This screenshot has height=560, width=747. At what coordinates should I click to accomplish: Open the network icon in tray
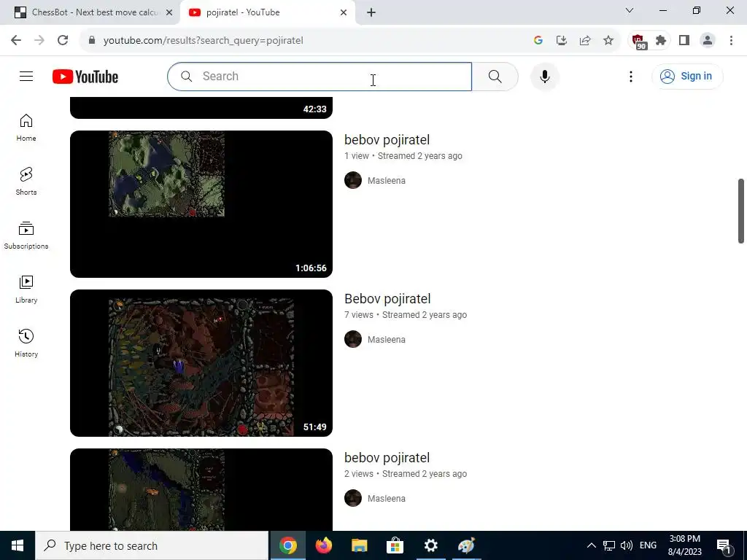pos(609,545)
